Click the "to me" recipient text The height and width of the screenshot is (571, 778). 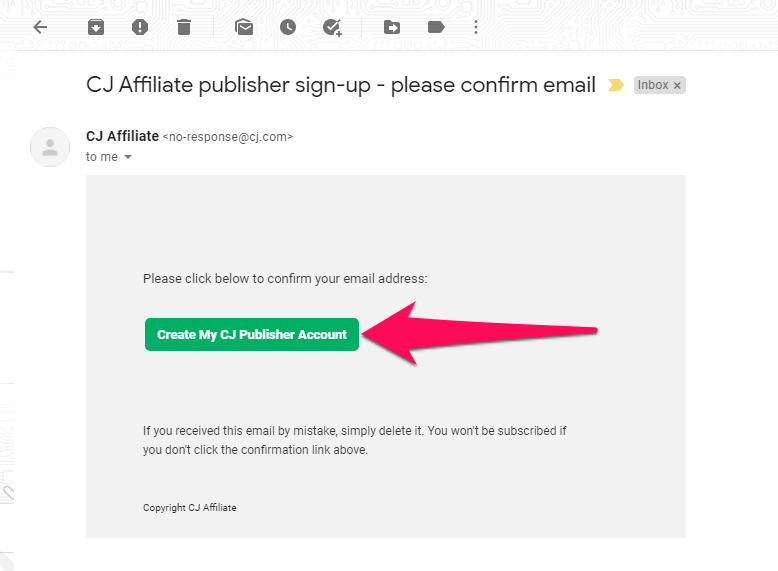coord(102,157)
